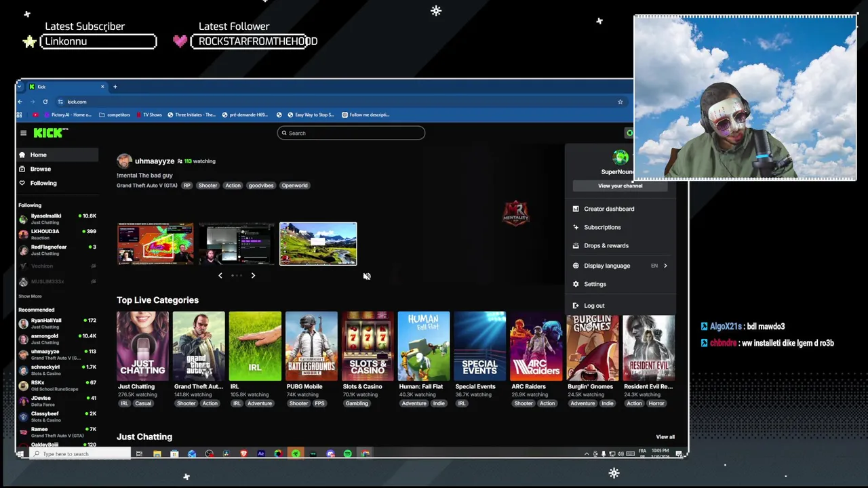Open a new browser tab
Screen dimensions: 868x488
115,87
